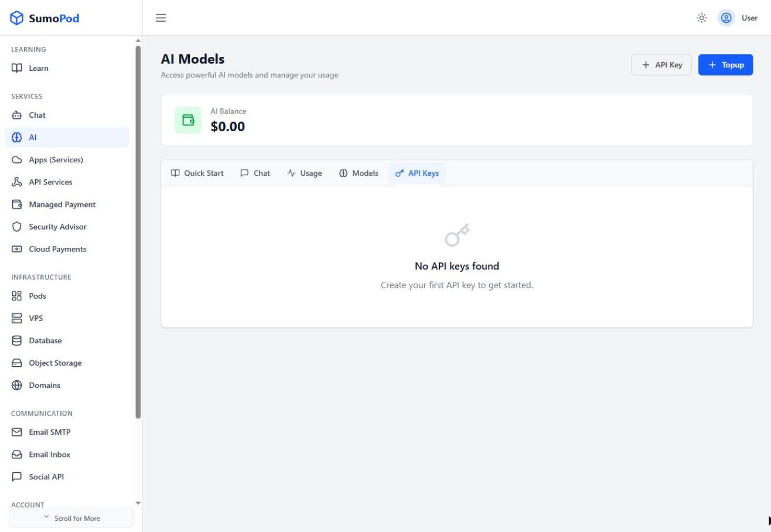Click the Pods grid icon

tap(17, 296)
